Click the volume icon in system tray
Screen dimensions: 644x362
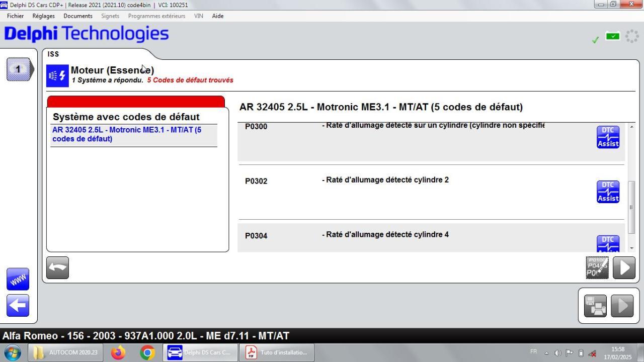[x=558, y=353]
